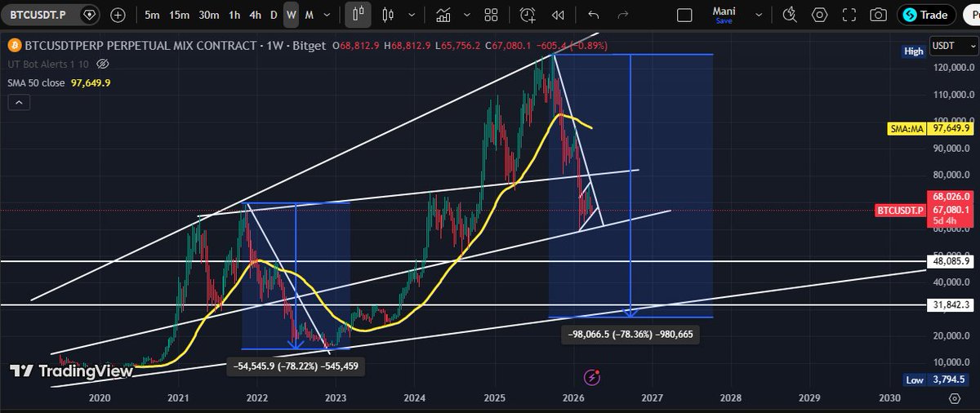Viewport: 980px width, 413px height.
Task: Open the Indicators menu icon
Action: tap(443, 15)
